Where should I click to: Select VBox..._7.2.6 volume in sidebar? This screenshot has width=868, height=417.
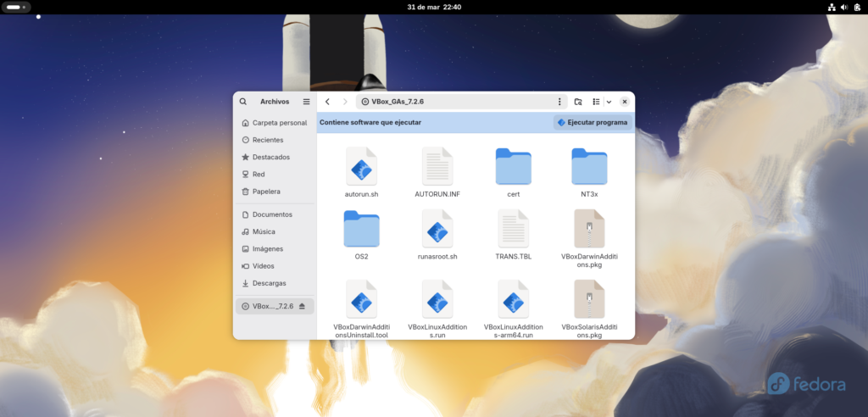[275, 306]
